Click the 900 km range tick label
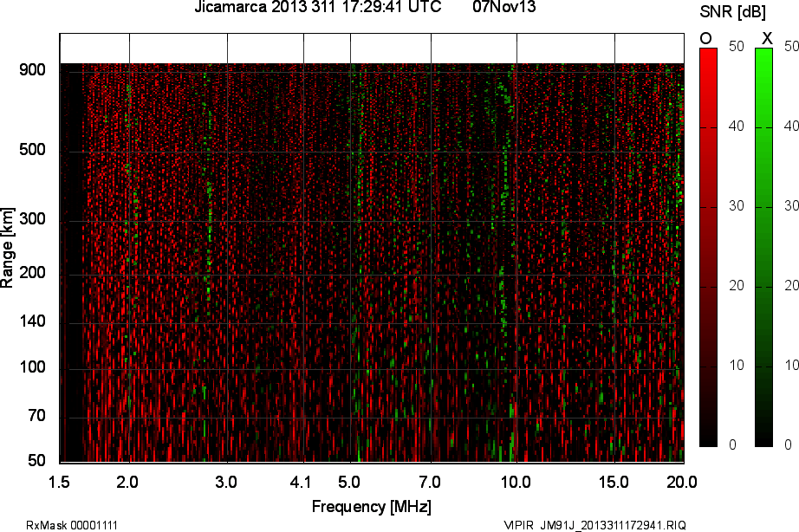The height and width of the screenshot is (532, 799). [32, 70]
